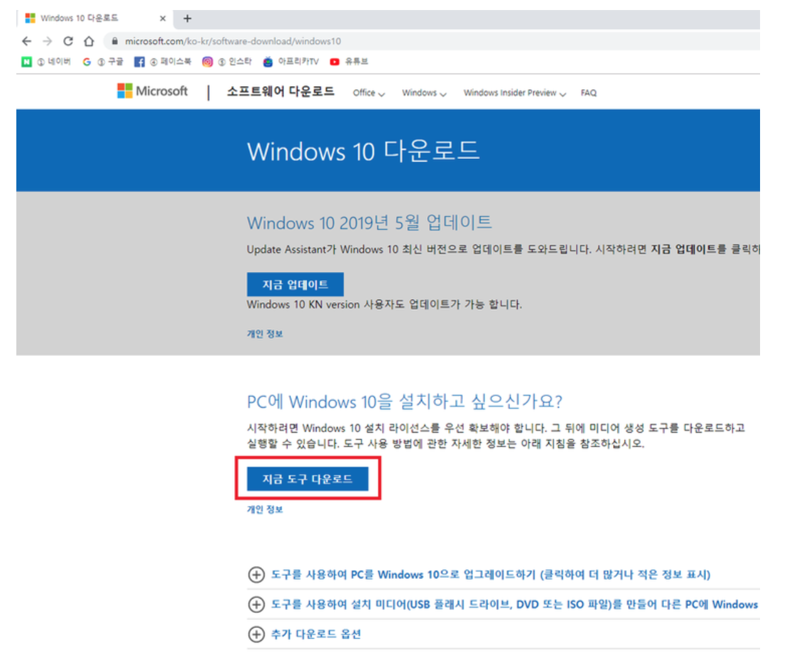Go back with the browser back arrow
Viewport: 799px width, 672px height.
[x=26, y=41]
